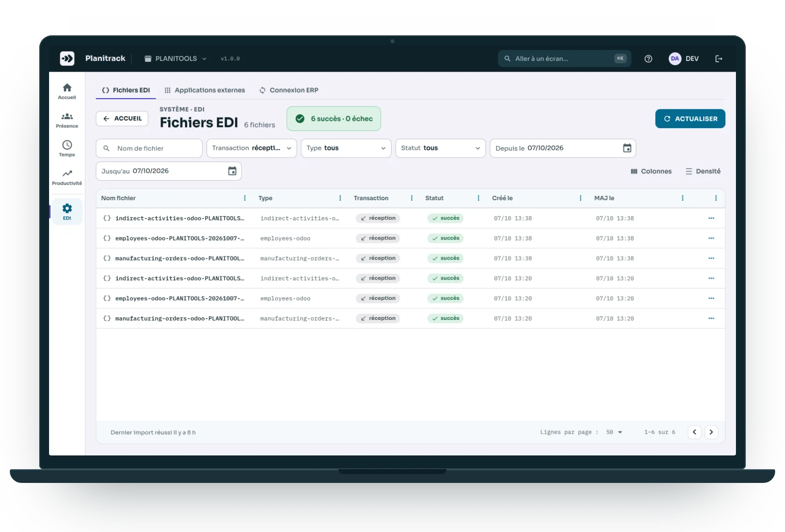Click the Nom de fichier search field

[149, 148]
